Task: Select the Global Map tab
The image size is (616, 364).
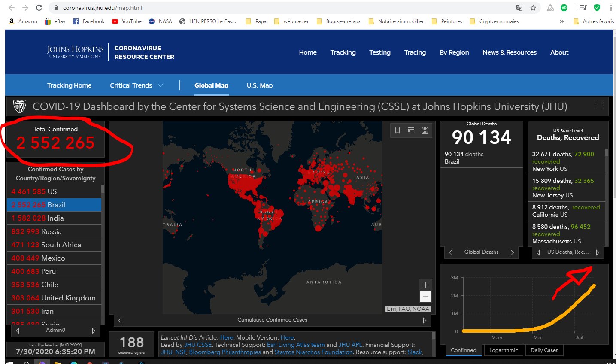Action: click(x=211, y=85)
